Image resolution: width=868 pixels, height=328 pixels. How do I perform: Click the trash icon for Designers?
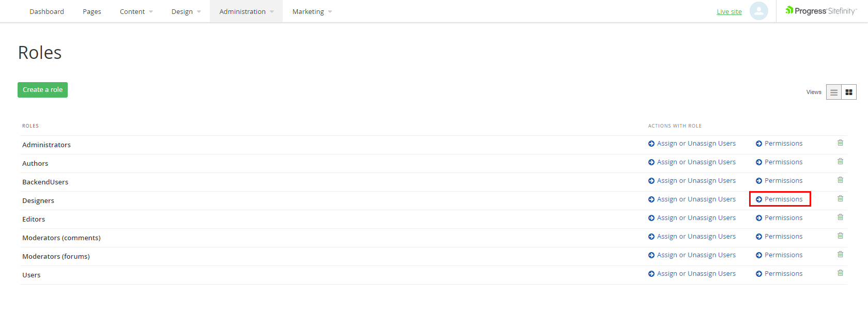[840, 198]
